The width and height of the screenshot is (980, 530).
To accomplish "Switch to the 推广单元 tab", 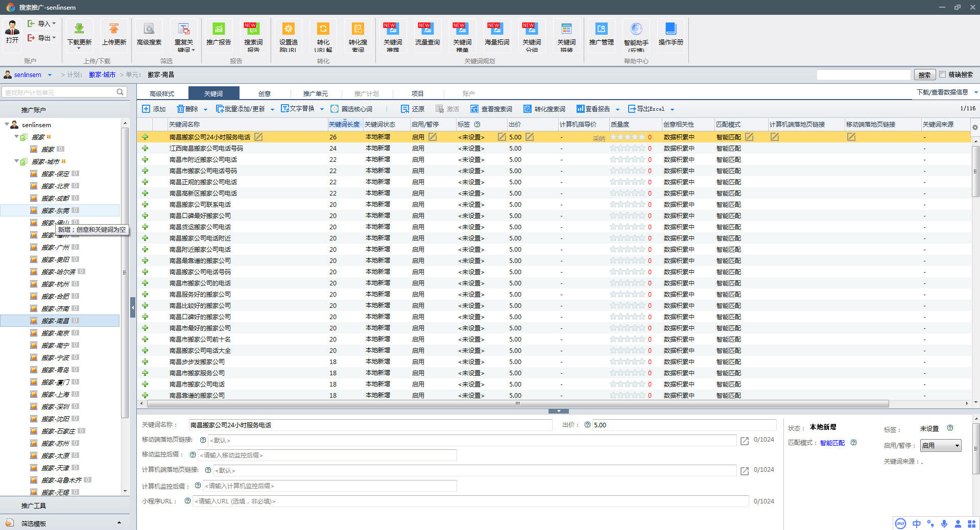I will click(x=315, y=93).
